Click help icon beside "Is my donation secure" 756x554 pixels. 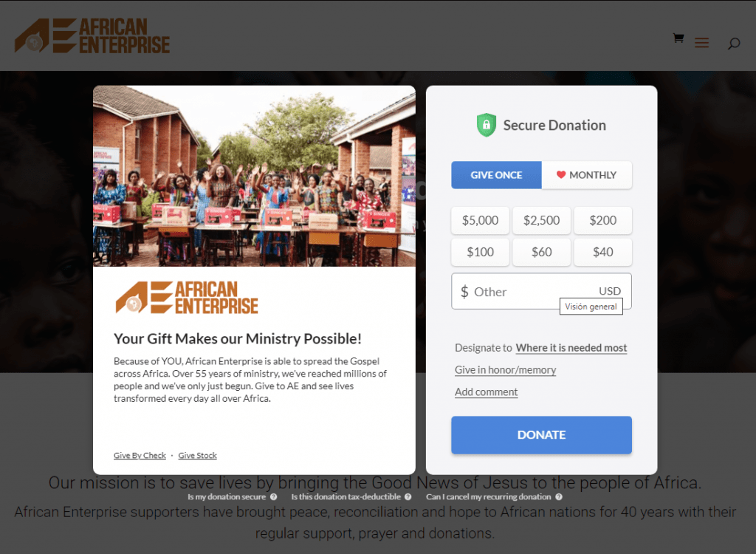[273, 496]
